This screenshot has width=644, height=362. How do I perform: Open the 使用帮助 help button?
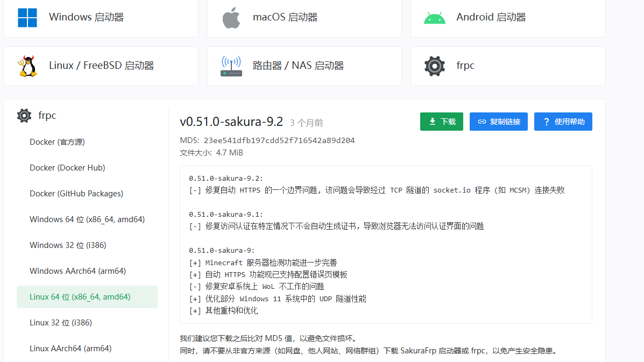pos(563,122)
